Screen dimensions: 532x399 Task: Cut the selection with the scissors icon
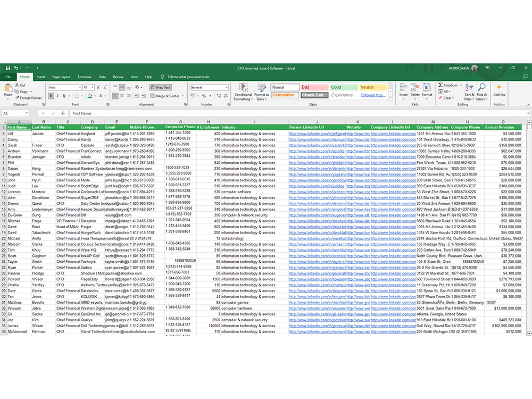coord(18,85)
